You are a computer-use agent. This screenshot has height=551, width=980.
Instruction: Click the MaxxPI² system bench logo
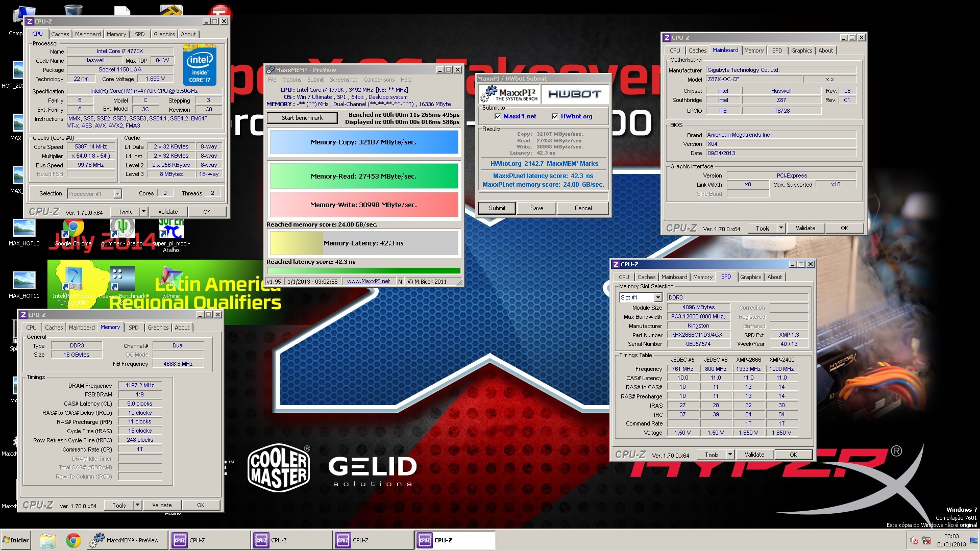pyautogui.click(x=510, y=94)
